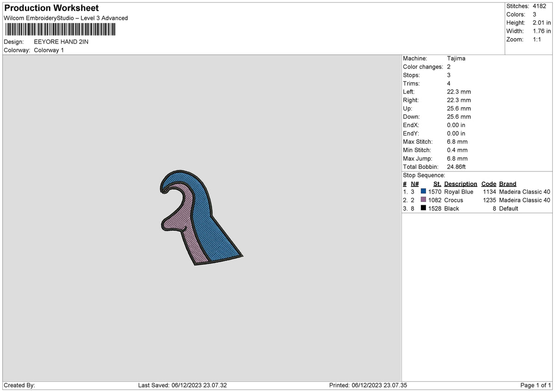Click the Width value '1.76 in'
The image size is (555, 392).
click(542, 31)
